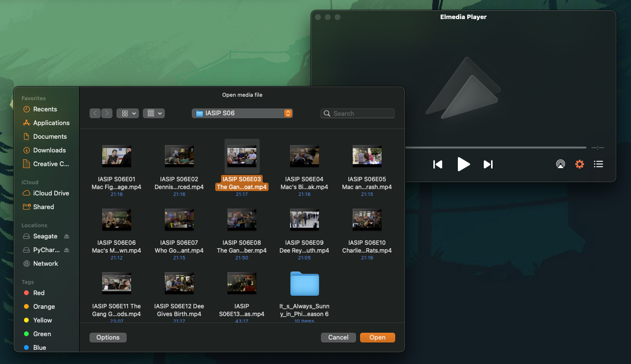
Task: Click file name 'Dennis...rced.mp4'
Action: click(179, 187)
